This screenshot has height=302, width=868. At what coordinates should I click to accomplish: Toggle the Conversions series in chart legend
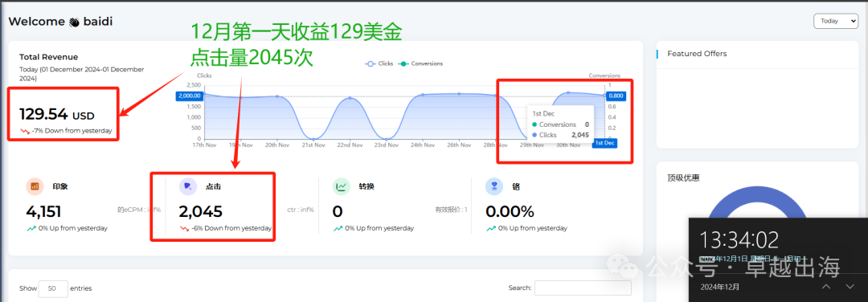[x=420, y=63]
